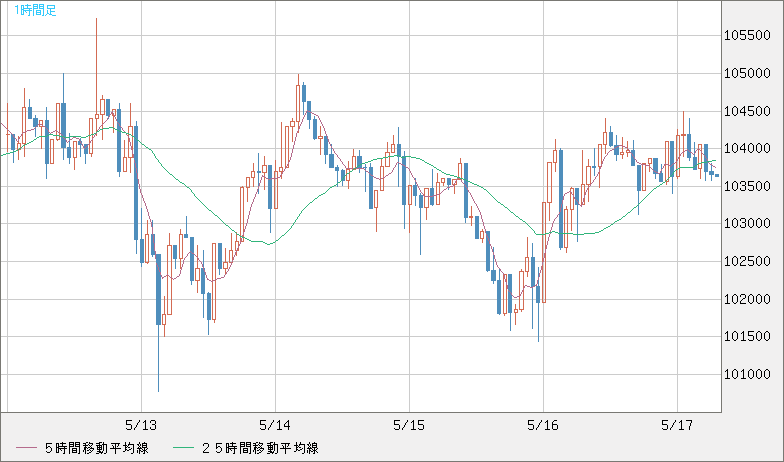Click the 5/14 date axis label
784x462 pixels.
(x=275, y=426)
